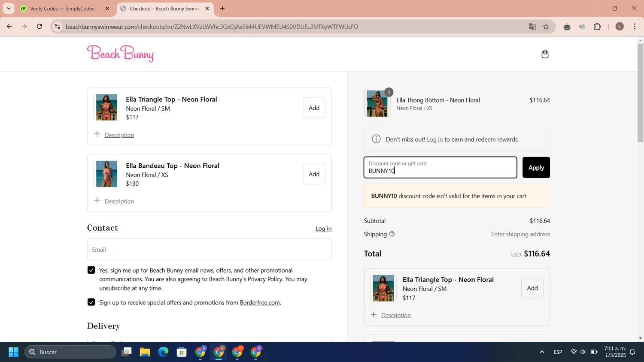This screenshot has height=362, width=644.
Task: Uncheck Beach Bunny email news signup checkbox
Action: [x=91, y=270]
